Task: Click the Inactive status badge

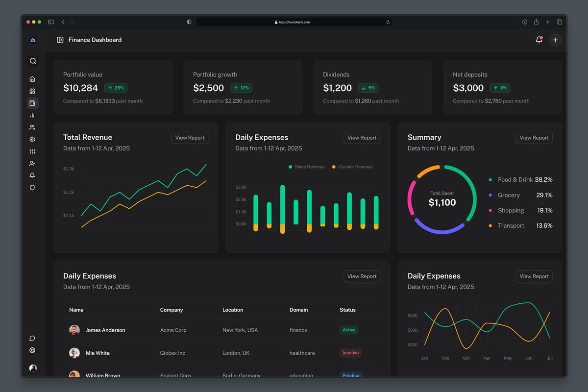Action: [x=351, y=353]
